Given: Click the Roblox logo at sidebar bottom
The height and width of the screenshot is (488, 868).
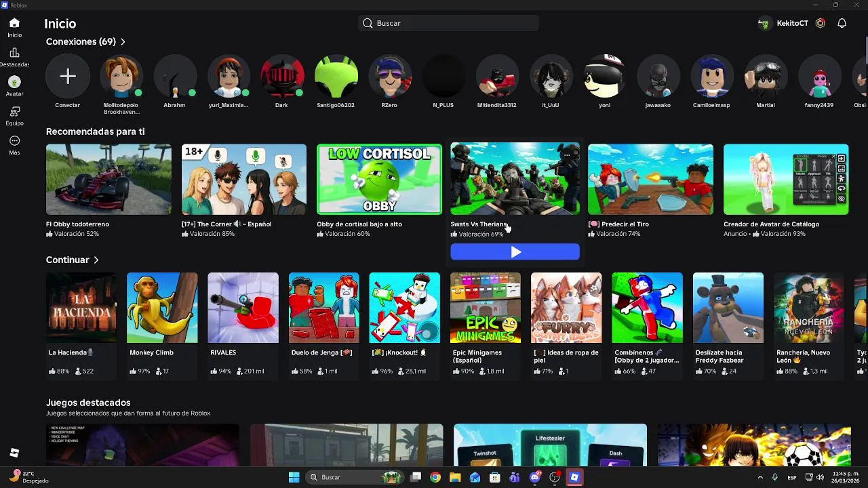Looking at the screenshot, I should tap(14, 453).
